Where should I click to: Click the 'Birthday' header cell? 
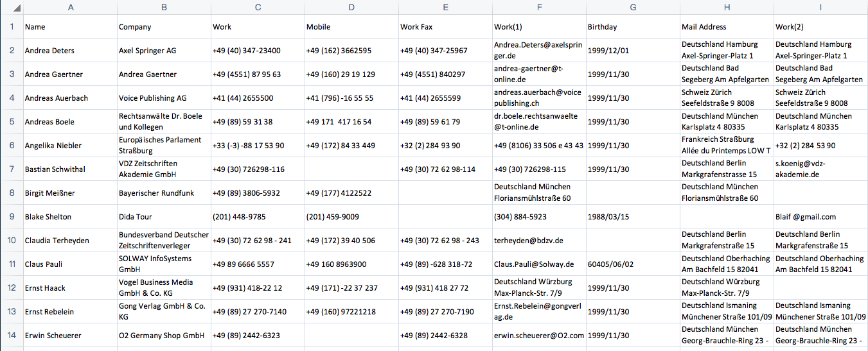pos(633,27)
